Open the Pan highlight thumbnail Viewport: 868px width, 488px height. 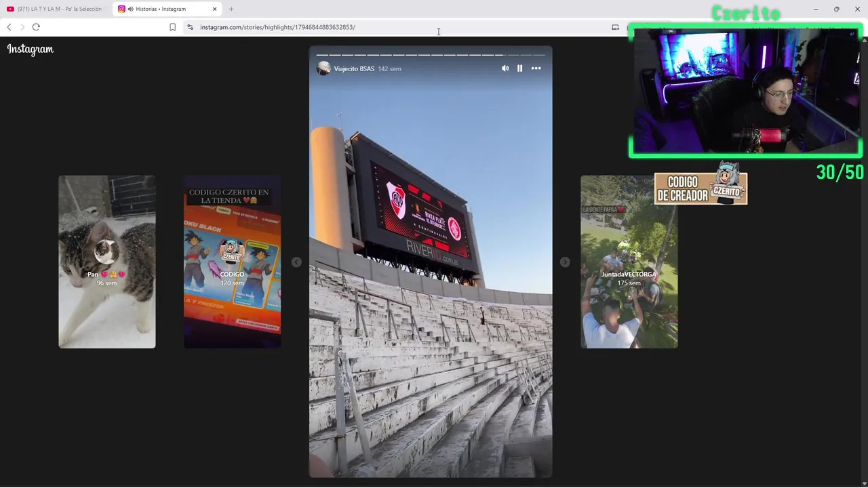[x=107, y=262]
